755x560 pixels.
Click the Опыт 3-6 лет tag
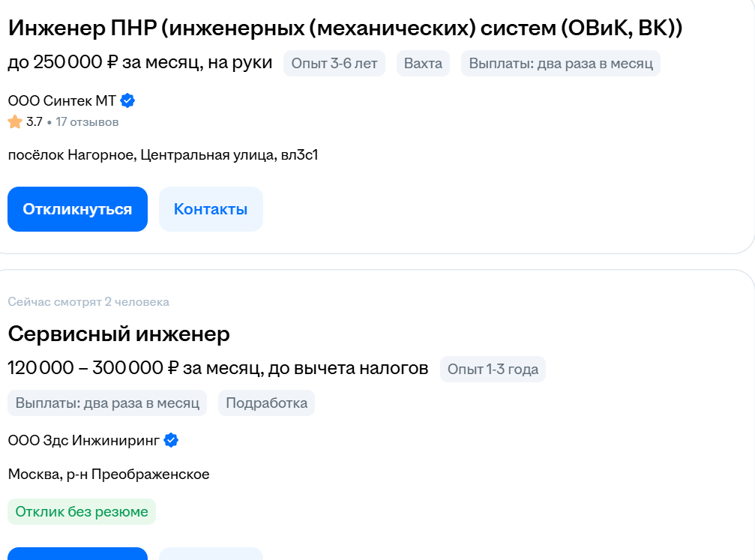coord(334,64)
